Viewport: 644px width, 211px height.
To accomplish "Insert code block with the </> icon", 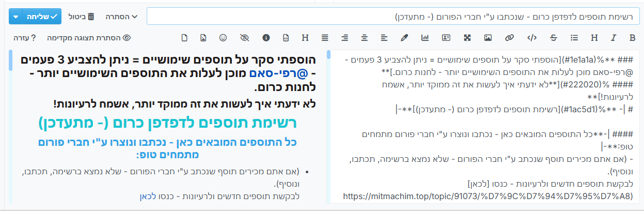I will pyautogui.click(x=532, y=37).
